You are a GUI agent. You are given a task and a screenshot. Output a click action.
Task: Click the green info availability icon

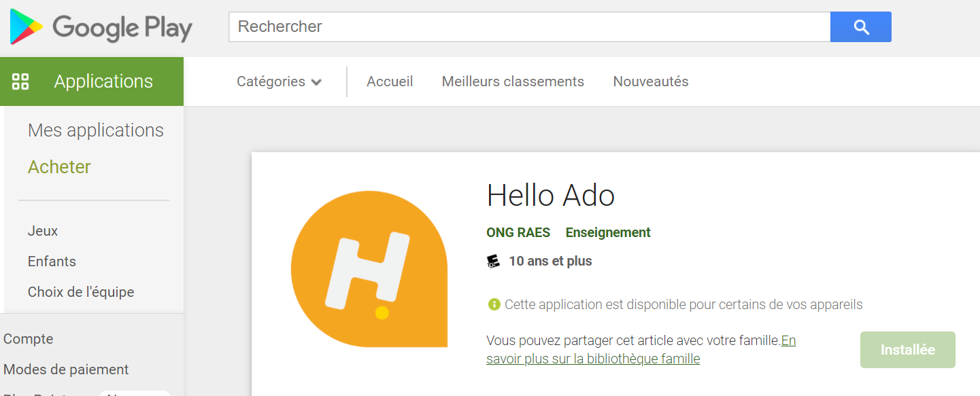point(494,304)
